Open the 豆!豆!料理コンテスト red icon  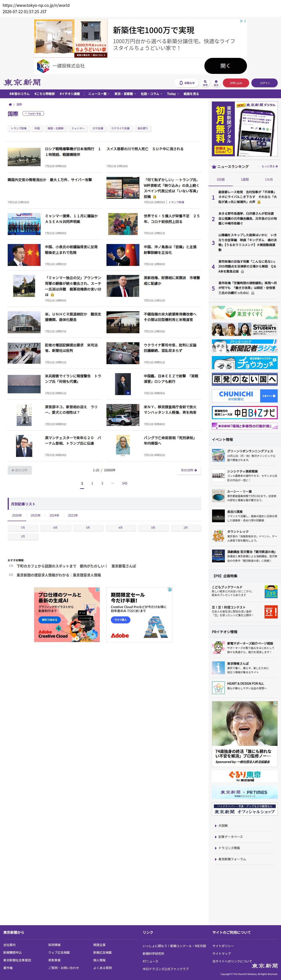[x=271, y=612]
